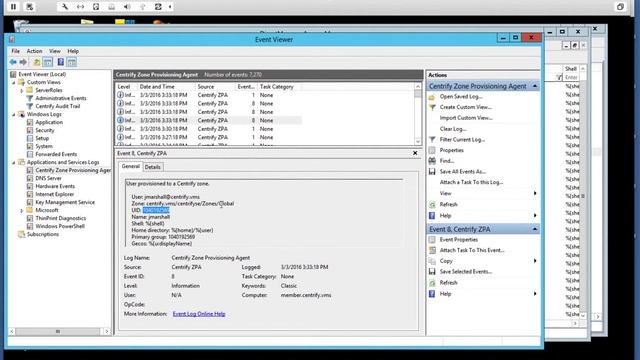The width and height of the screenshot is (640, 360).
Task: Select the 3:27:18 PM event row
Action: 209,138
